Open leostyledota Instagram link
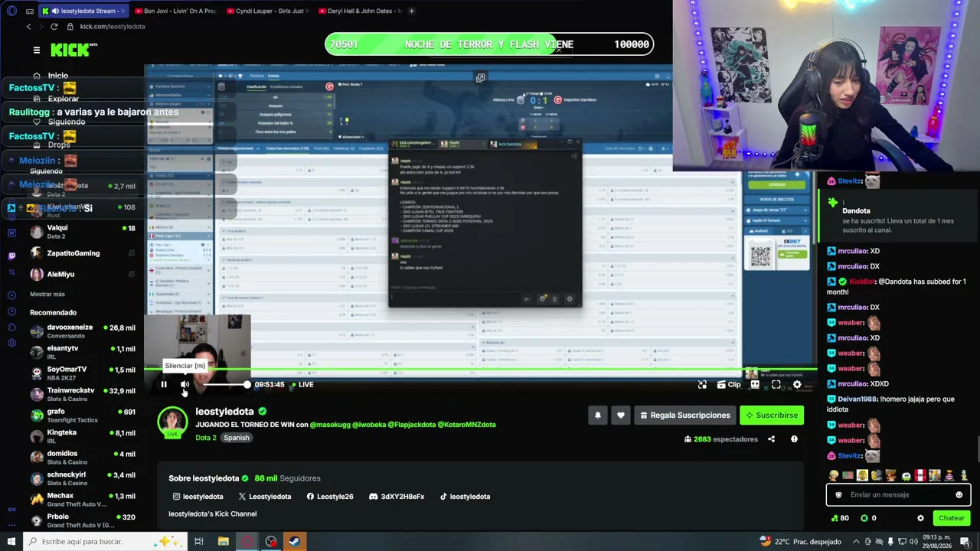The width and height of the screenshot is (980, 551). click(198, 497)
